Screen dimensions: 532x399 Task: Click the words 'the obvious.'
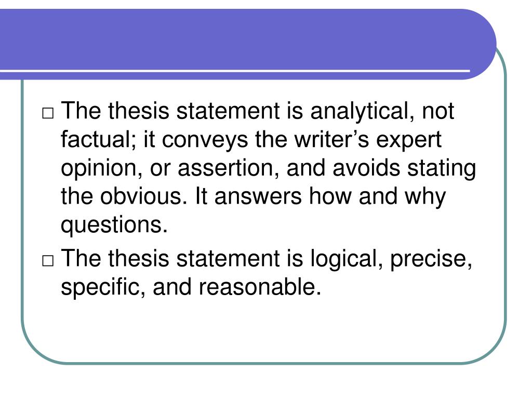pyautogui.click(x=124, y=196)
